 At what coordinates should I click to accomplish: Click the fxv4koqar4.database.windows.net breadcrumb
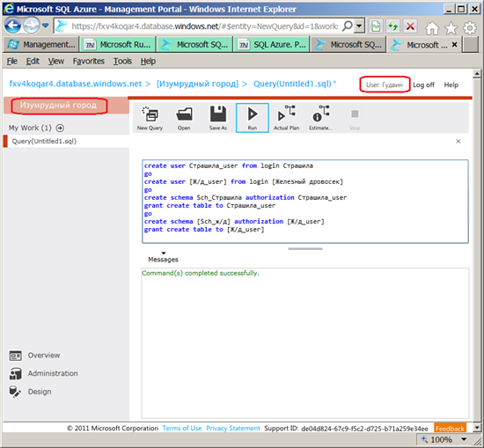pos(76,84)
